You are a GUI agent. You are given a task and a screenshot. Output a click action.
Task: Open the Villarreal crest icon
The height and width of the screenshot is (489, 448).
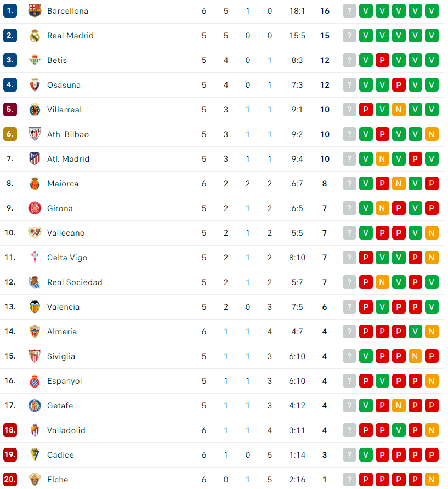click(35, 110)
